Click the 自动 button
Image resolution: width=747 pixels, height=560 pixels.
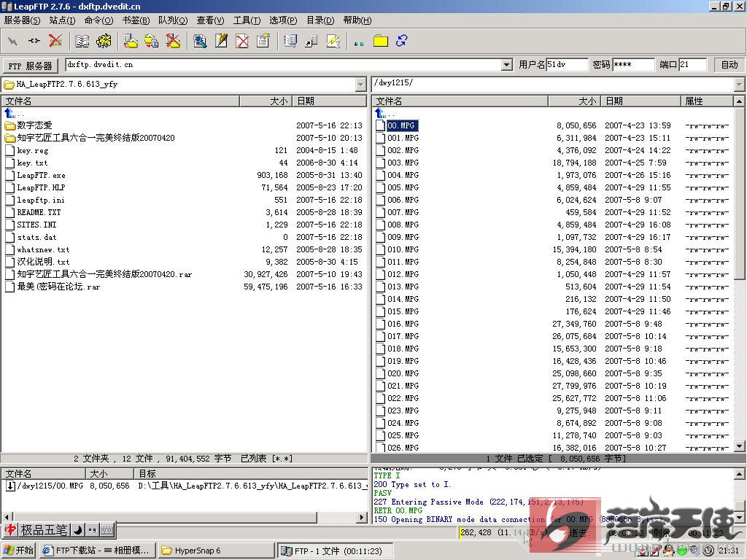coord(729,65)
